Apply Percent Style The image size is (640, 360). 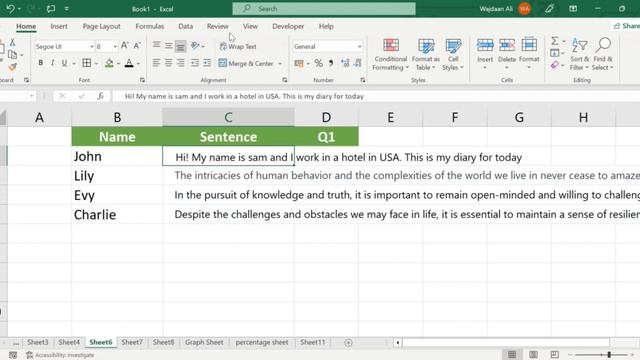318,63
